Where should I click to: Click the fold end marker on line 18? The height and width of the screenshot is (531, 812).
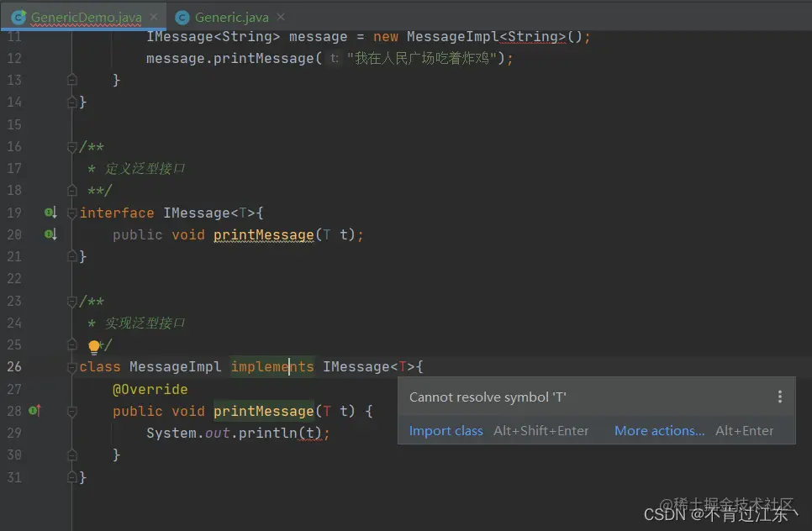click(72, 191)
